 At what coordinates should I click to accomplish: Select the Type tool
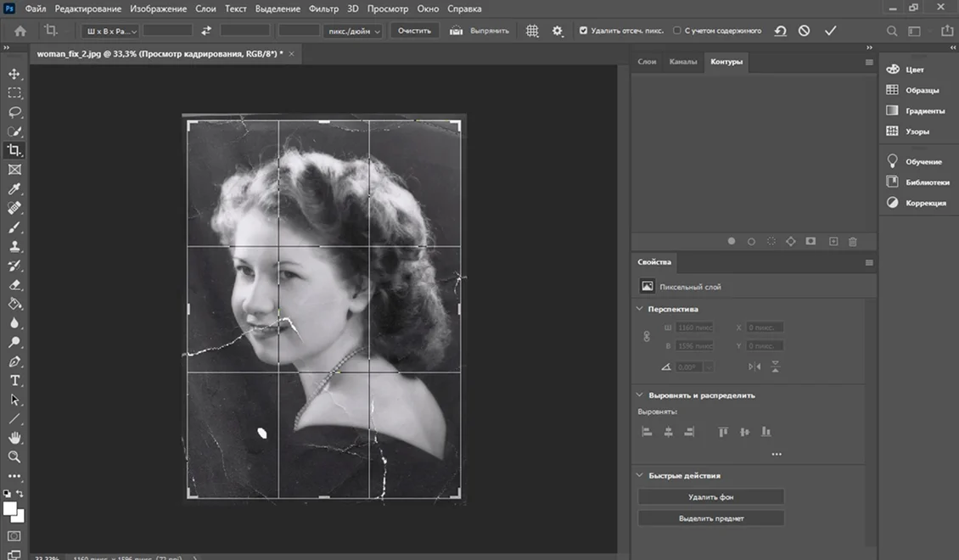pos(14,380)
